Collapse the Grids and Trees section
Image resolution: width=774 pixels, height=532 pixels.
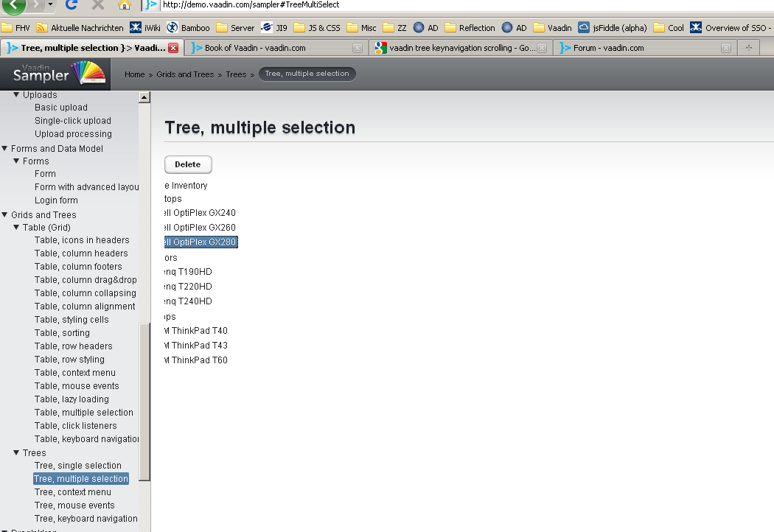coord(5,215)
